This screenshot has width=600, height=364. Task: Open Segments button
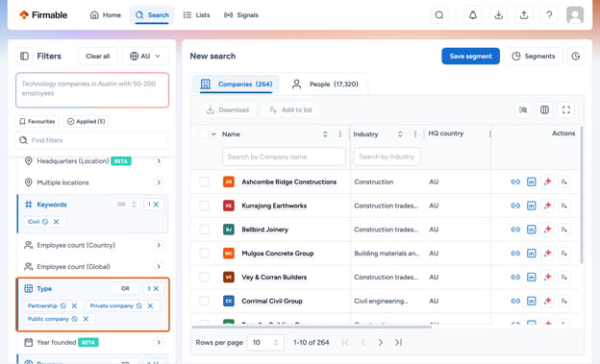534,57
